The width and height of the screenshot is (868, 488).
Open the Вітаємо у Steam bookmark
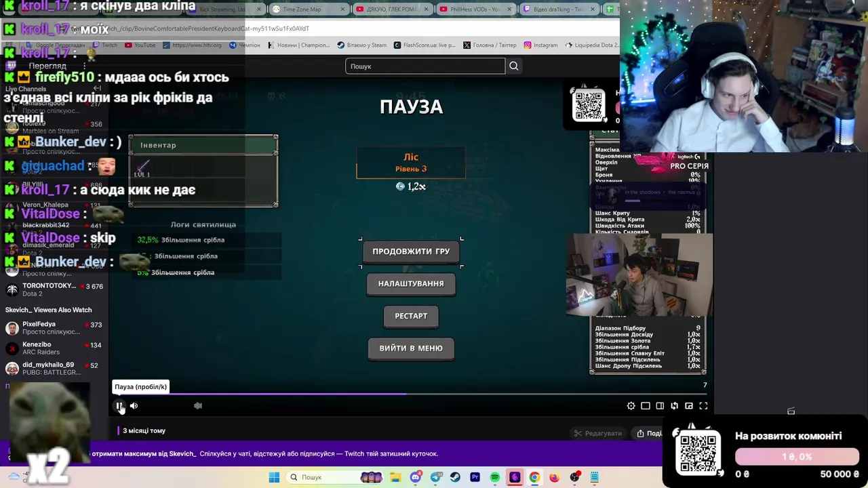[x=361, y=45]
